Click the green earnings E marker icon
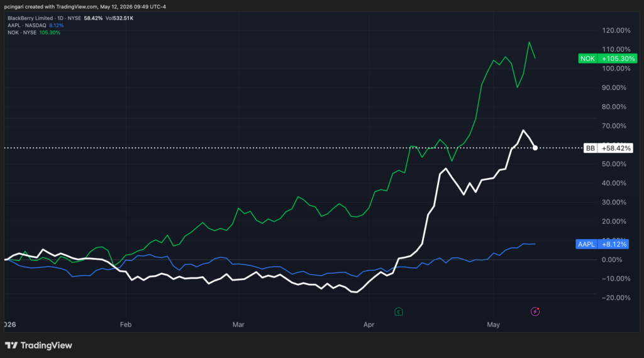Image resolution: width=644 pixels, height=358 pixels. click(398, 311)
